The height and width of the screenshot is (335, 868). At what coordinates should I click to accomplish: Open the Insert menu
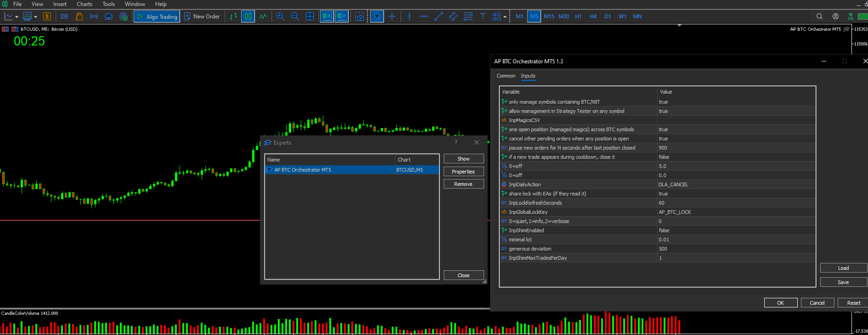pyautogui.click(x=60, y=4)
